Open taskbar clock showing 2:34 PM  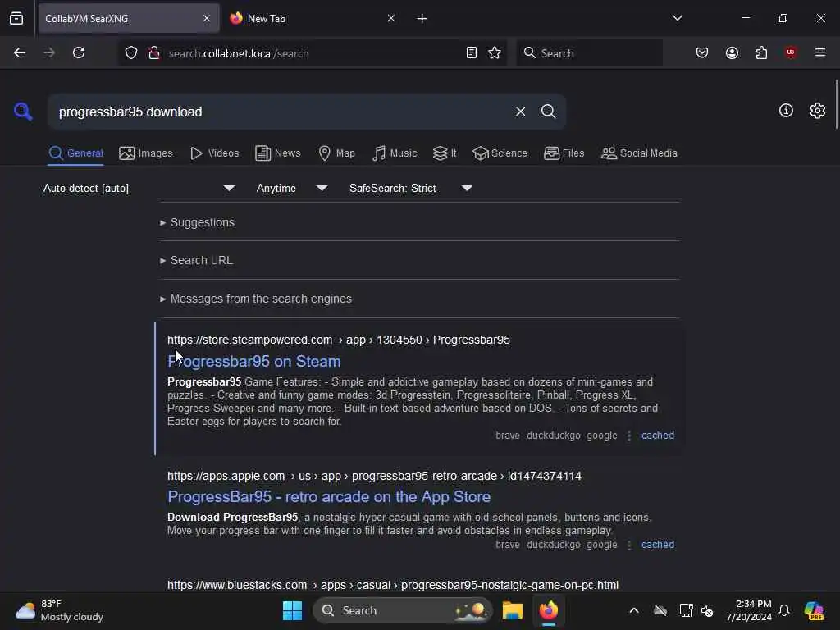[x=749, y=610]
